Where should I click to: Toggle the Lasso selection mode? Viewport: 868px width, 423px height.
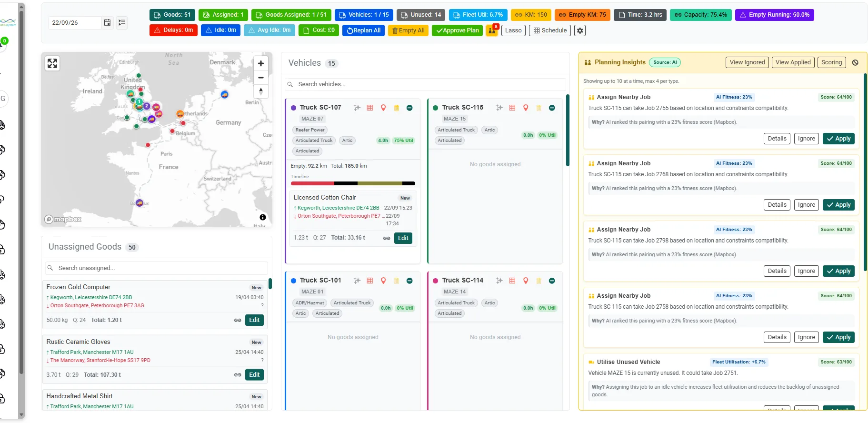513,30
